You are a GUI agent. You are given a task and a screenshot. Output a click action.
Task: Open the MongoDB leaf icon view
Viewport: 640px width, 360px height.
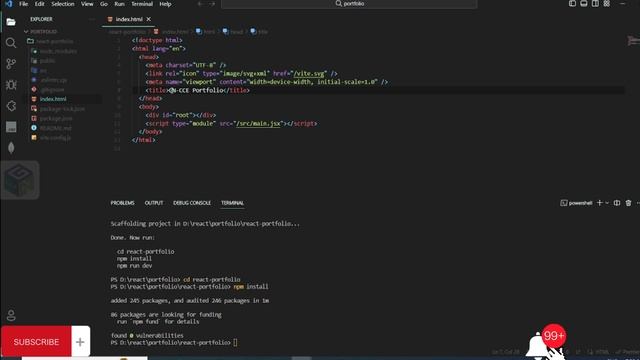pos(11,148)
